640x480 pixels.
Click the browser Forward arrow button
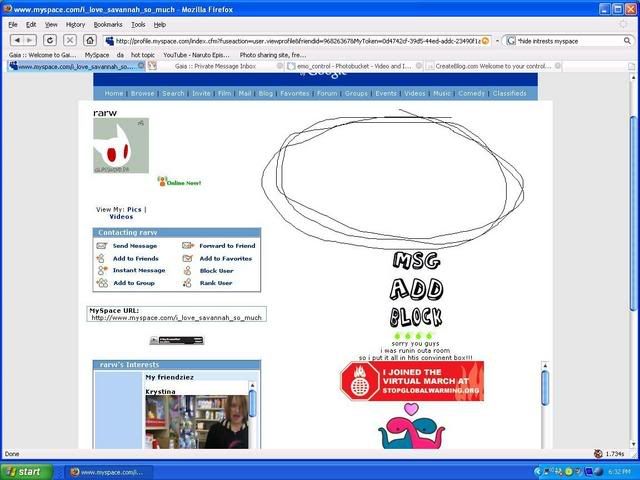click(30, 40)
